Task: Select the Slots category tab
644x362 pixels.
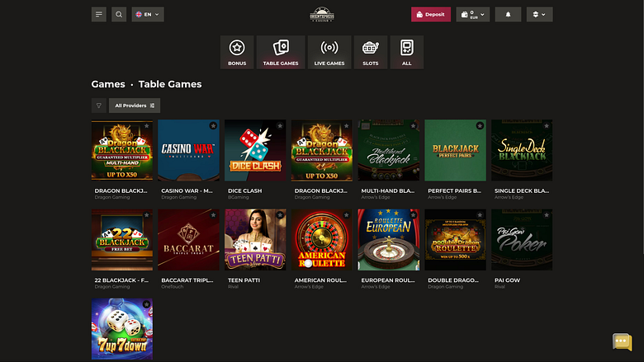Action: [371, 52]
